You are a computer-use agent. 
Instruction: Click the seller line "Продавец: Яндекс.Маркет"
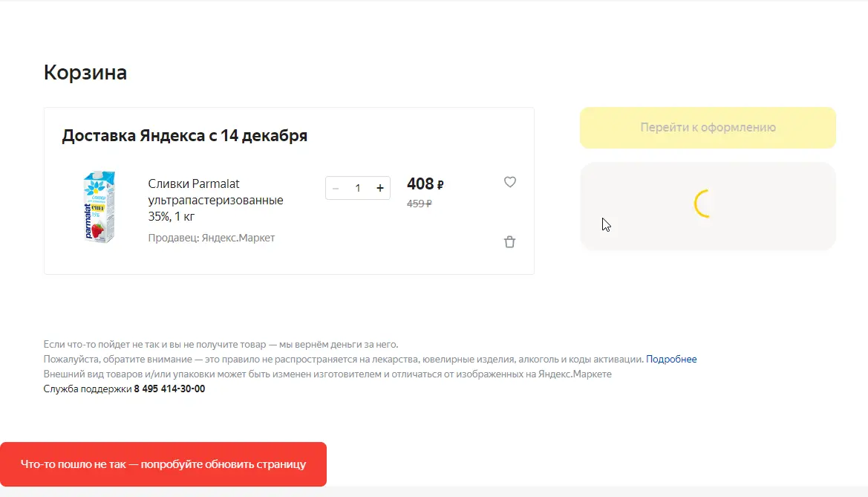[x=212, y=238]
